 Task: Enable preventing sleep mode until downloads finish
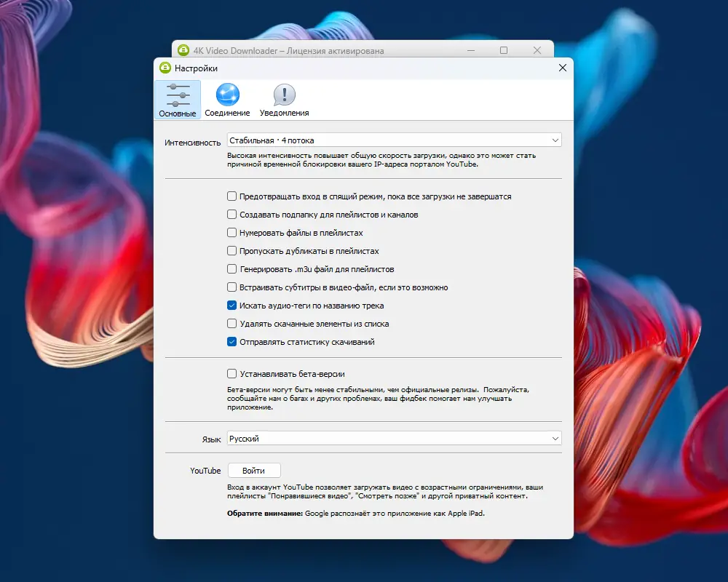point(232,196)
